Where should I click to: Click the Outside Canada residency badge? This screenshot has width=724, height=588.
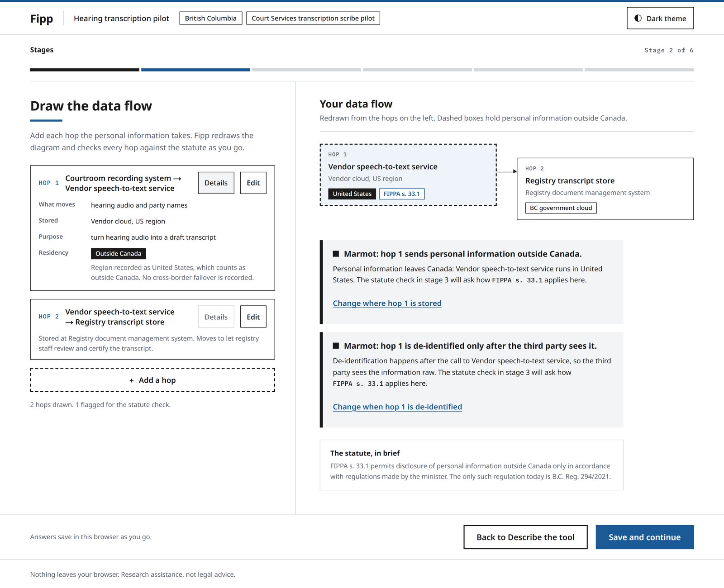[118, 254]
